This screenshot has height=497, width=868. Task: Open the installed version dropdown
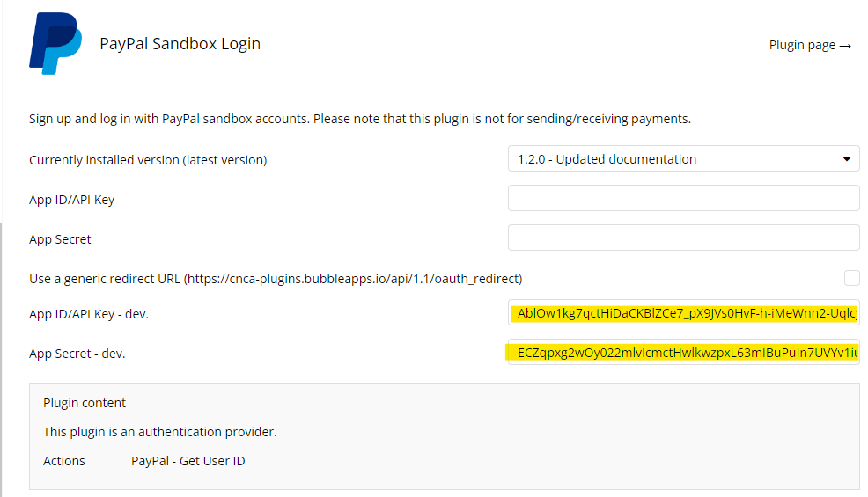(x=684, y=159)
